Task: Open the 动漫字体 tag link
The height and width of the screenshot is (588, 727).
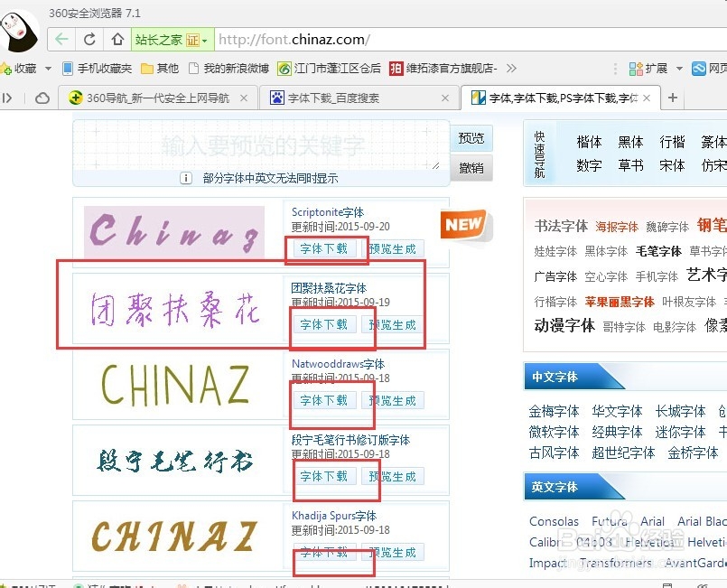Action: pyautogui.click(x=564, y=325)
